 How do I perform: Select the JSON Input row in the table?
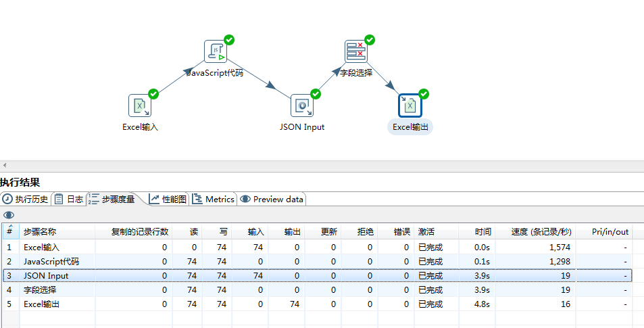(x=46, y=275)
